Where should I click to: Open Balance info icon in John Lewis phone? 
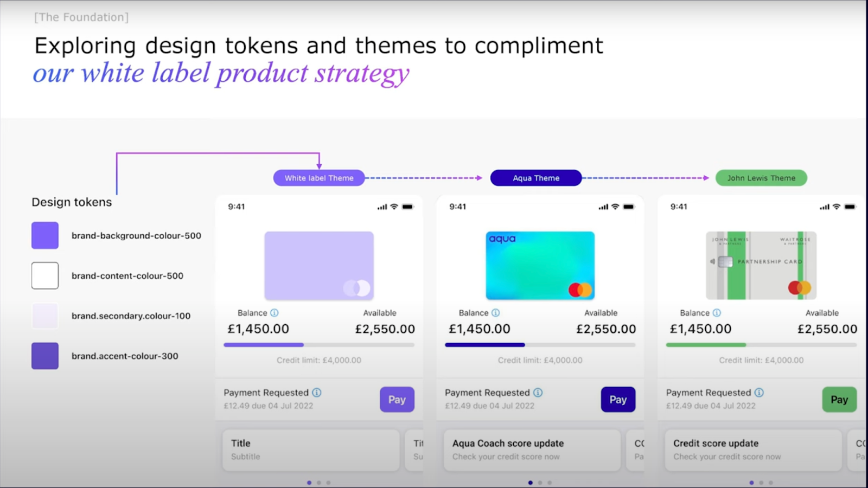[x=717, y=313]
